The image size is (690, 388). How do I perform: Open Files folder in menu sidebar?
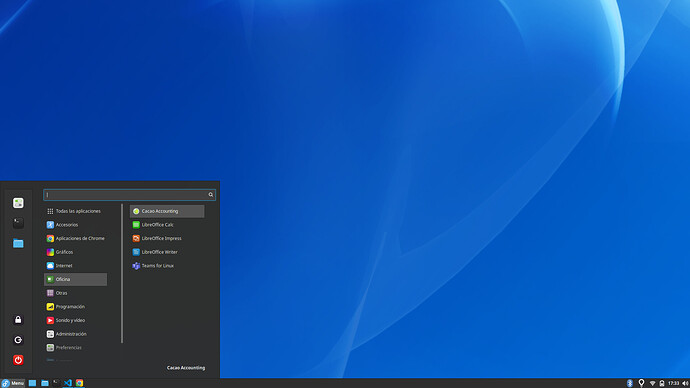18,243
